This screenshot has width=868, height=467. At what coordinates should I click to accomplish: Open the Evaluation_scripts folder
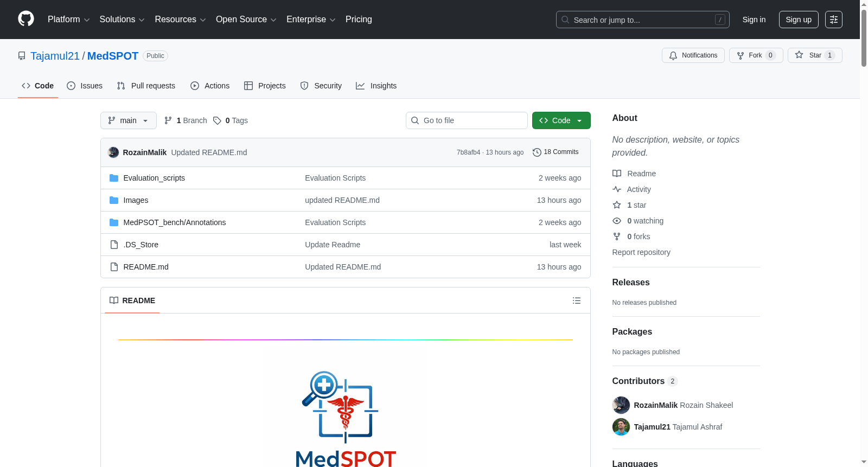tap(154, 178)
